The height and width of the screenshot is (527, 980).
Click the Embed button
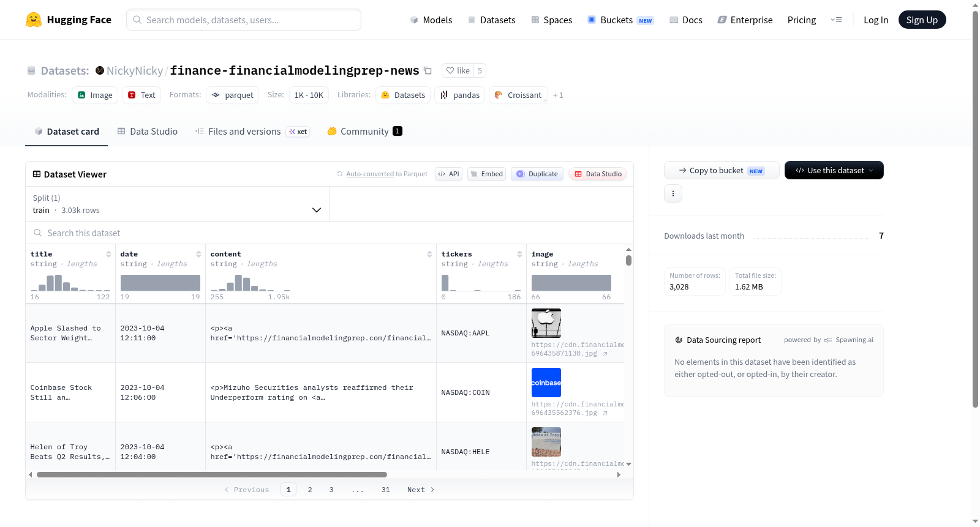click(486, 174)
